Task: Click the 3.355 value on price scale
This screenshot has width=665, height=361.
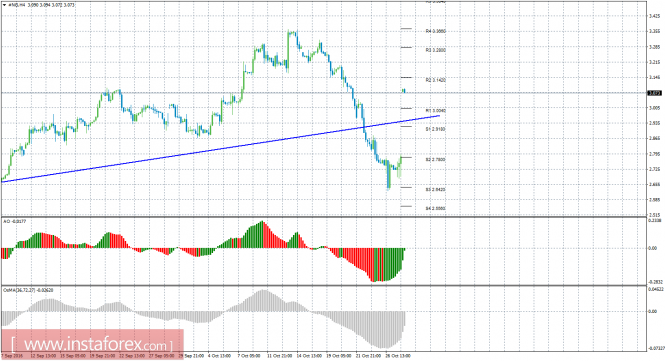Action: (x=654, y=31)
